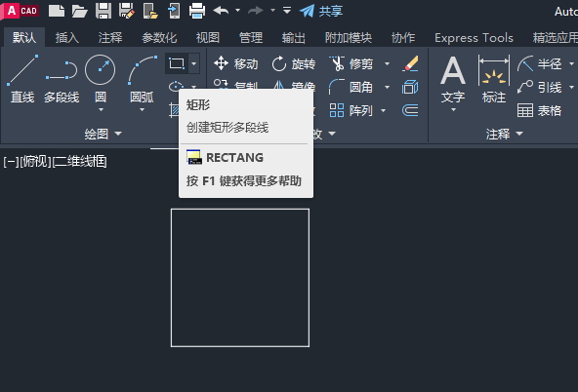The height and width of the screenshot is (392, 578).
Task: Select the 阵列 array tool
Action: (x=351, y=110)
